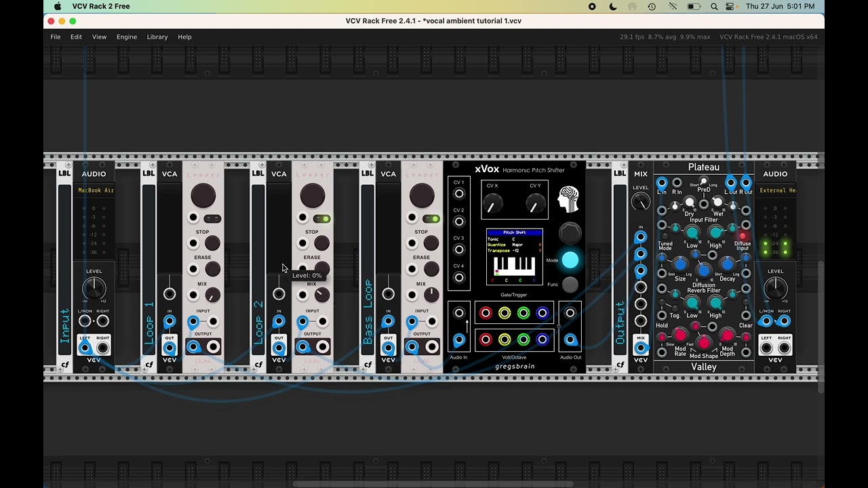Image resolution: width=868 pixels, height=488 pixels.
Task: Open the Edit menu
Action: click(76, 37)
